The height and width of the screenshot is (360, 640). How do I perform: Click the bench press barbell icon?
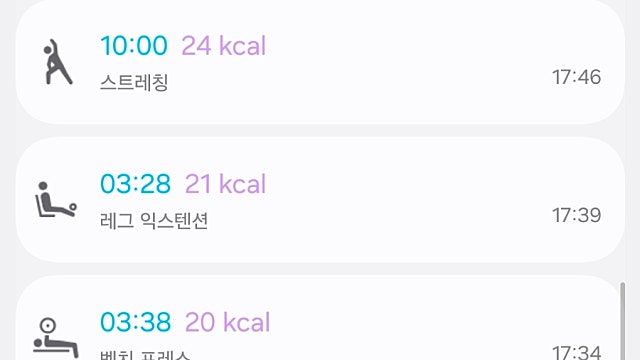pyautogui.click(x=56, y=338)
